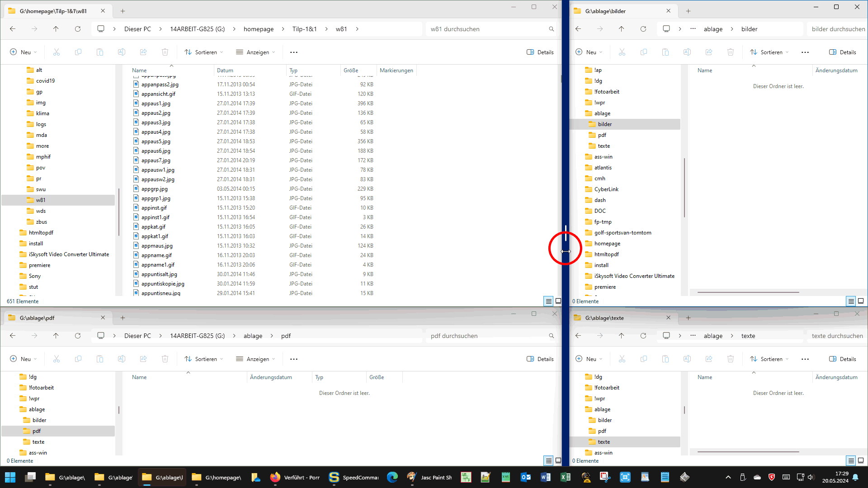Viewport: 868px width, 488px height.
Task: Open Microsoft Edge from the taskbar
Action: [392, 477]
